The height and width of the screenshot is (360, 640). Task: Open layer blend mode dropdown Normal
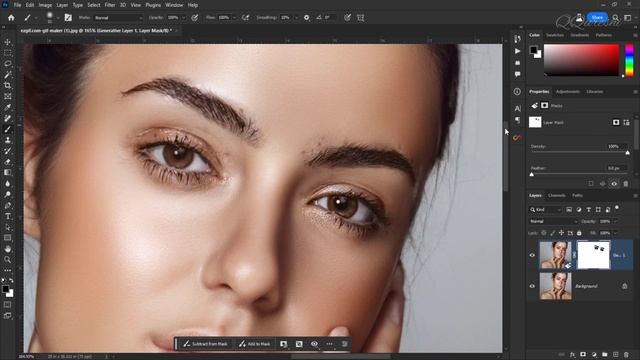553,221
